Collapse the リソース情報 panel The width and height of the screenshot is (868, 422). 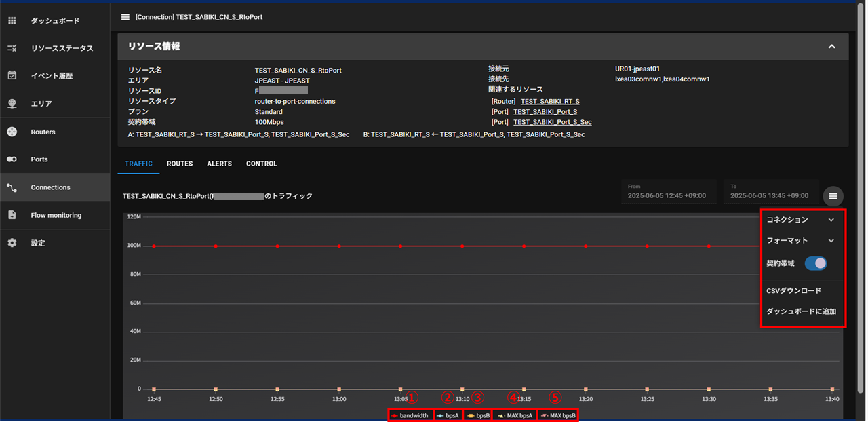click(831, 47)
